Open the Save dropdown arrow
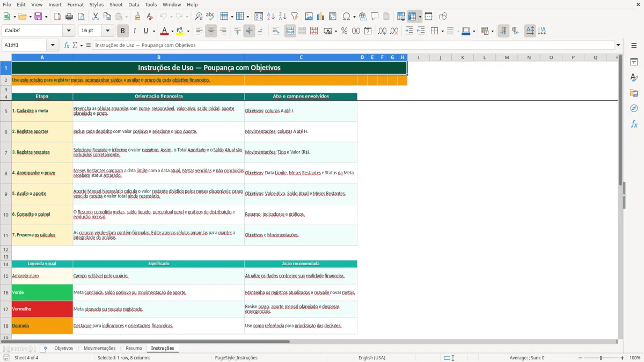 [x=46, y=17]
